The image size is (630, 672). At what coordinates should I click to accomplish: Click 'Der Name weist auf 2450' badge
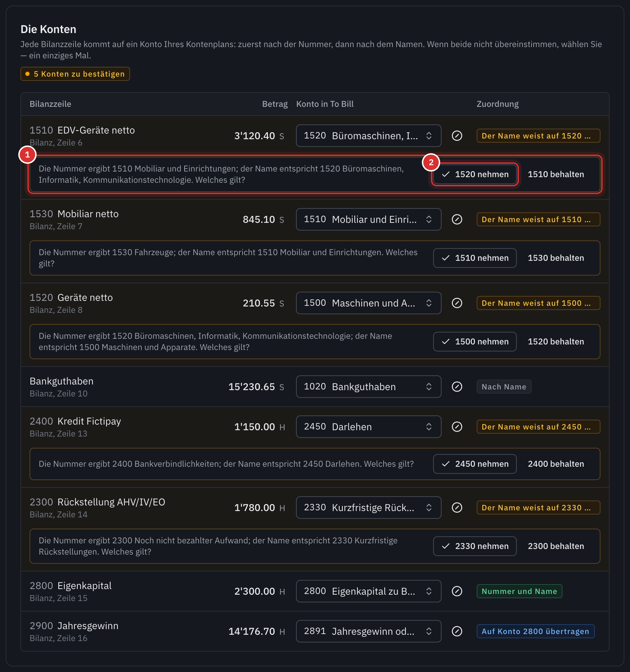pyautogui.click(x=538, y=427)
